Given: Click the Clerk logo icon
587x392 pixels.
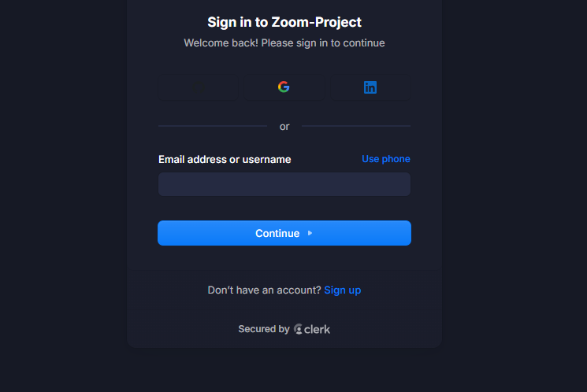Looking at the screenshot, I should (299, 329).
